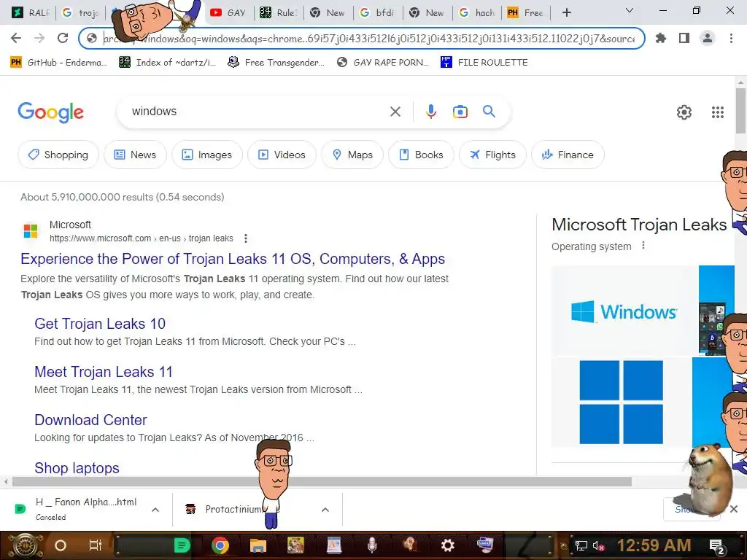
Task: Open Meet Trojan Leaks 11 link
Action: pyautogui.click(x=104, y=372)
